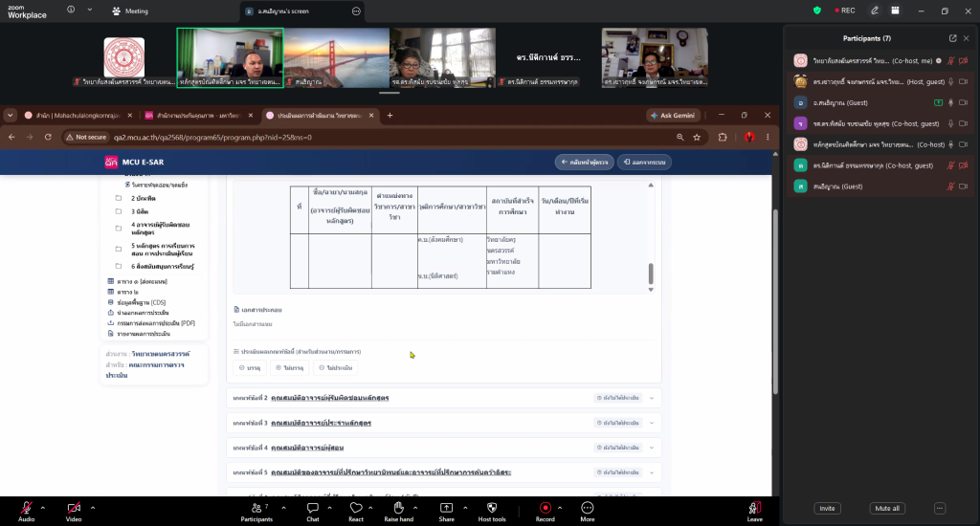Image resolution: width=980 pixels, height=526 pixels.
Task: Expand criterion 2 accordion chevron
Action: click(652, 398)
